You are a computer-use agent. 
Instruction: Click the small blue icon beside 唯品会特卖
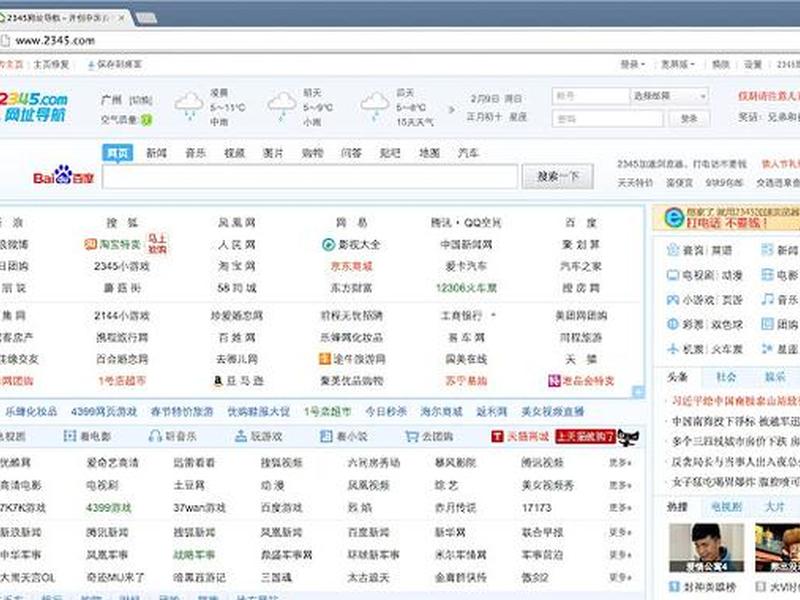pyautogui.click(x=638, y=391)
